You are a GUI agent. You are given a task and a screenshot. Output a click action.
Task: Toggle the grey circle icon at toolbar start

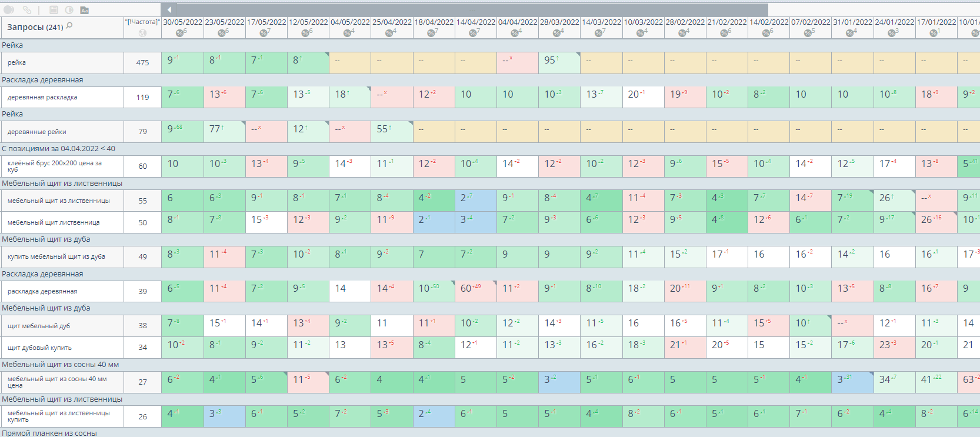pos(9,10)
